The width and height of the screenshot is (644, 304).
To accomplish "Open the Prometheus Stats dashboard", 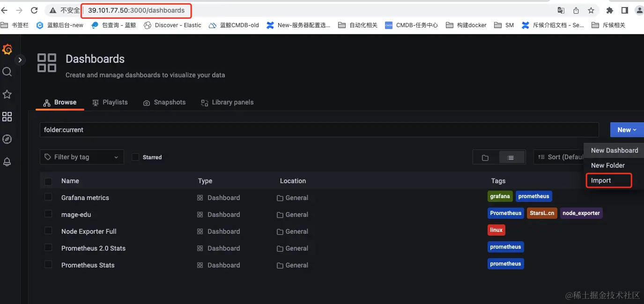I will (x=88, y=265).
